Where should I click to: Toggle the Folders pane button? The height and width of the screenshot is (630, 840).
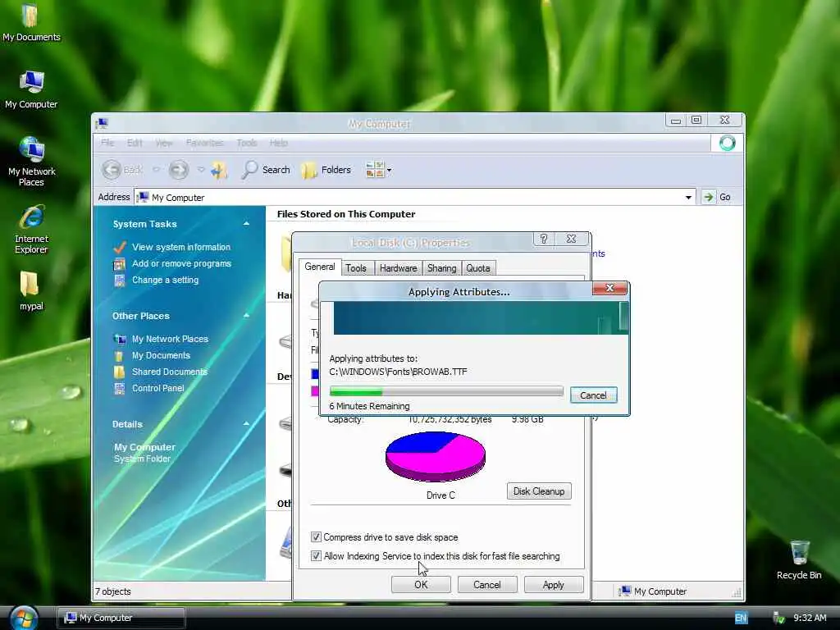coord(326,170)
